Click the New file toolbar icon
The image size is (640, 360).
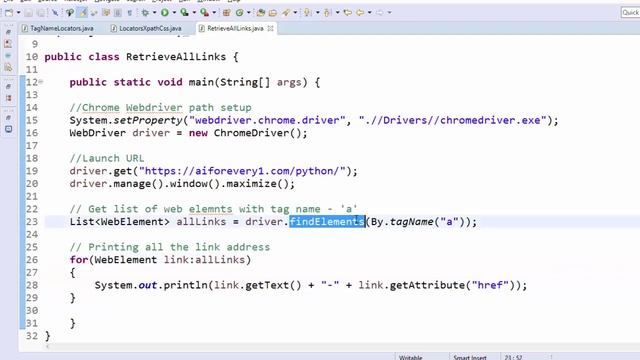9,13
